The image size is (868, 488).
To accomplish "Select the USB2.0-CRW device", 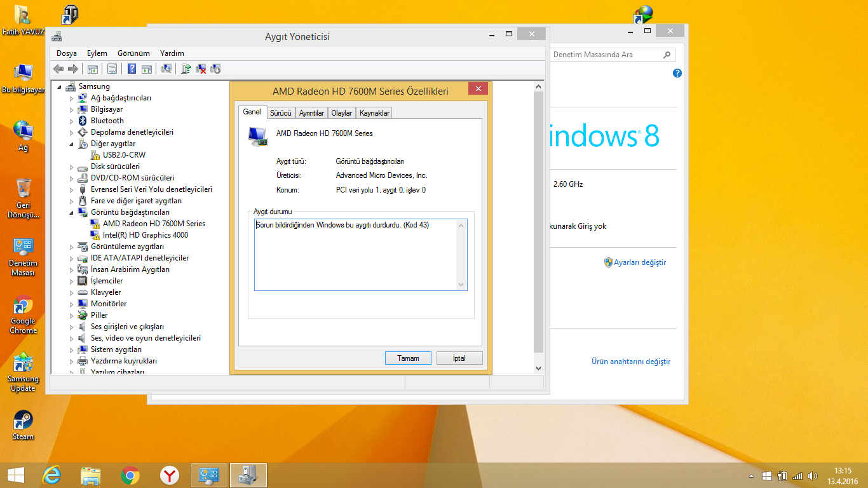I will pyautogui.click(x=124, y=155).
